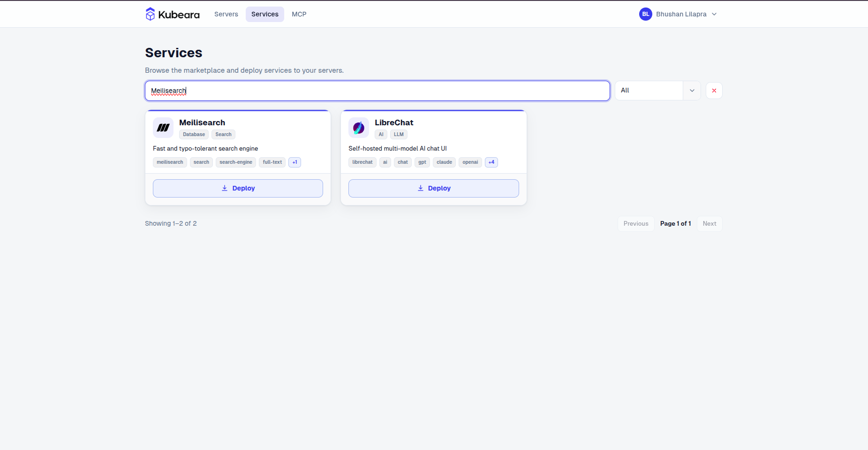Click the Next page button

[709, 224]
